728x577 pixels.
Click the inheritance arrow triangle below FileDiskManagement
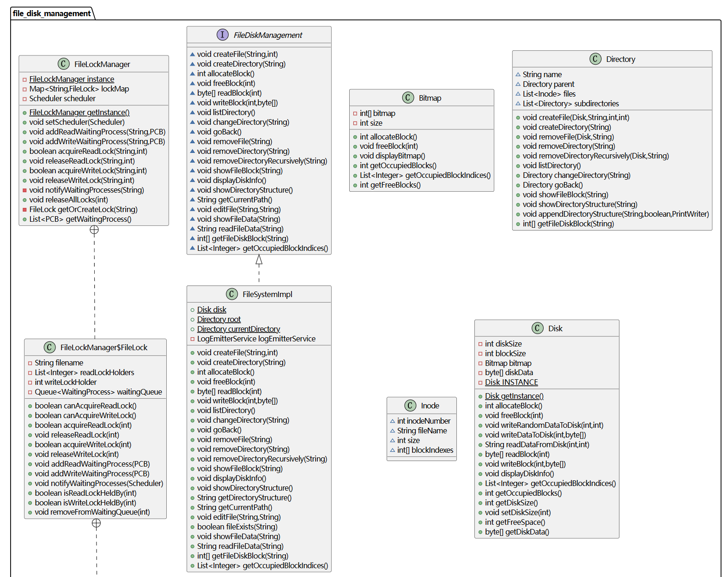[x=259, y=260]
